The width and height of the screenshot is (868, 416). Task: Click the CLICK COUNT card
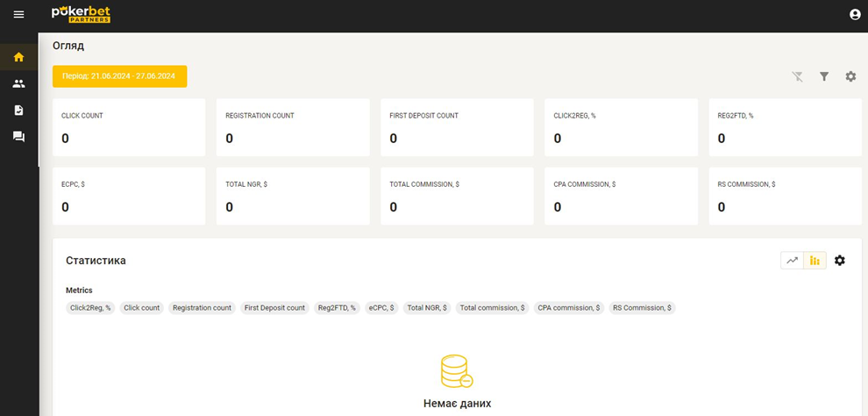click(x=129, y=127)
